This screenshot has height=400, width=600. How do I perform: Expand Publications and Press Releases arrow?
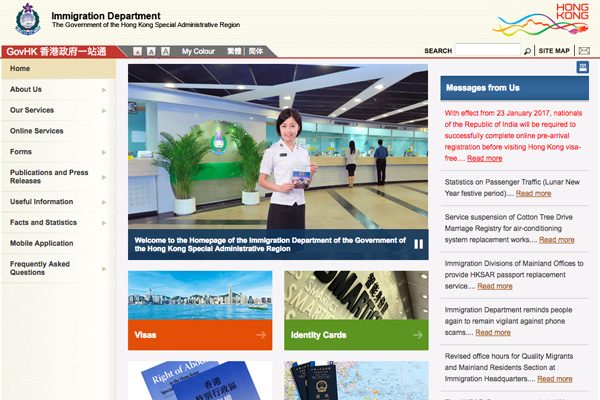click(104, 177)
